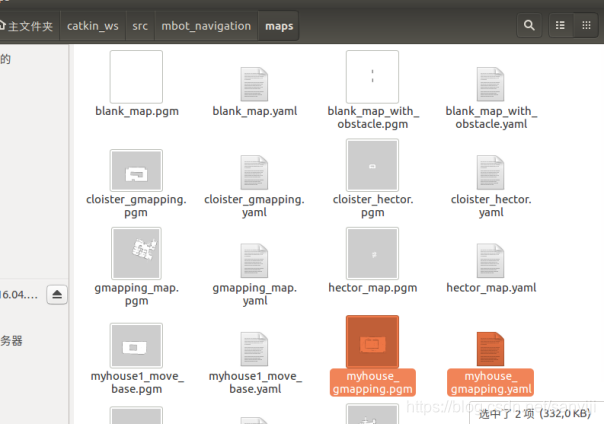Go to the mbot_navigation breadcrumb
Image resolution: width=605 pixels, height=425 pixels.
tap(206, 26)
